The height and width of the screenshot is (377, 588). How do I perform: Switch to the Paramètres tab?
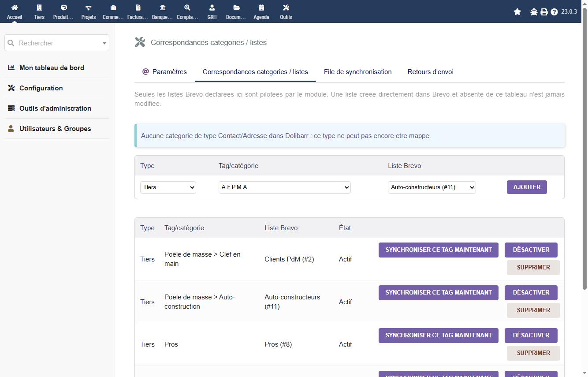point(164,72)
